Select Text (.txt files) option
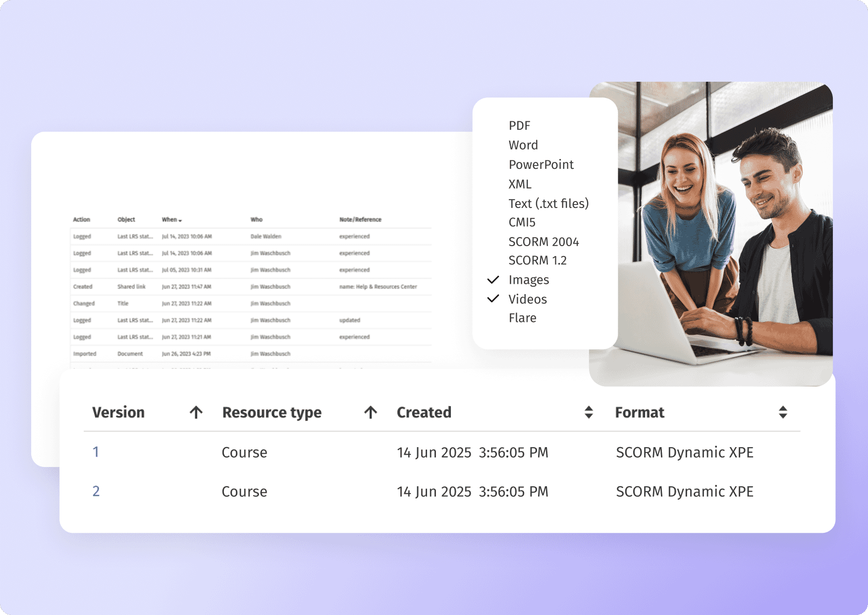 coord(548,204)
